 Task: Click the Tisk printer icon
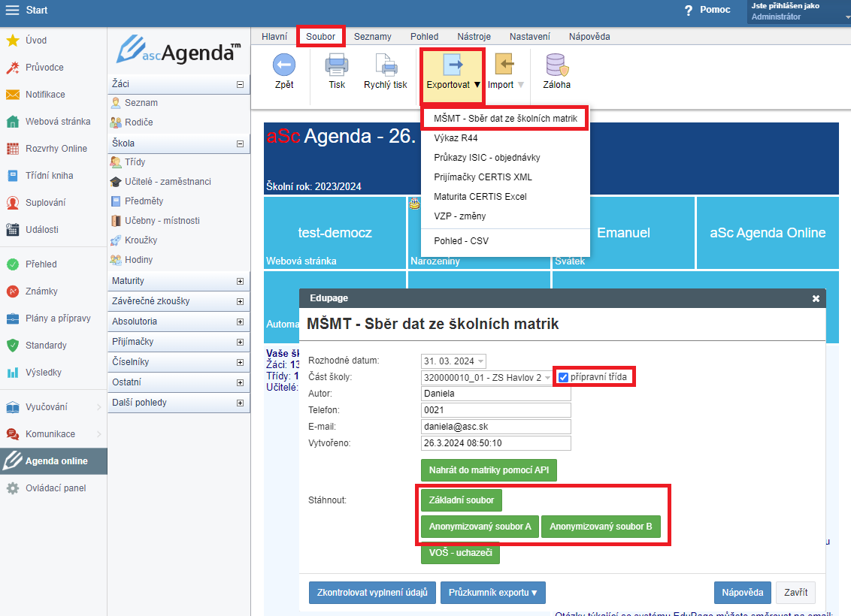pyautogui.click(x=337, y=65)
